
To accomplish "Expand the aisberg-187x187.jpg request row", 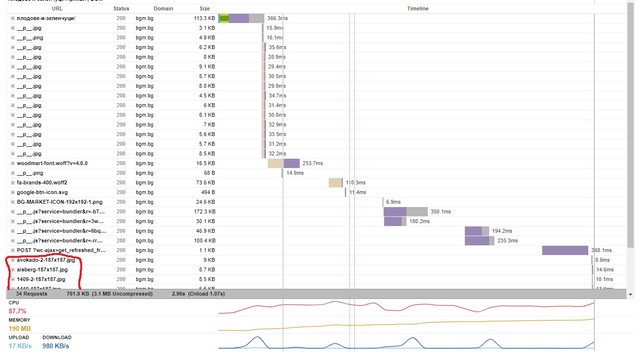I will [13, 269].
